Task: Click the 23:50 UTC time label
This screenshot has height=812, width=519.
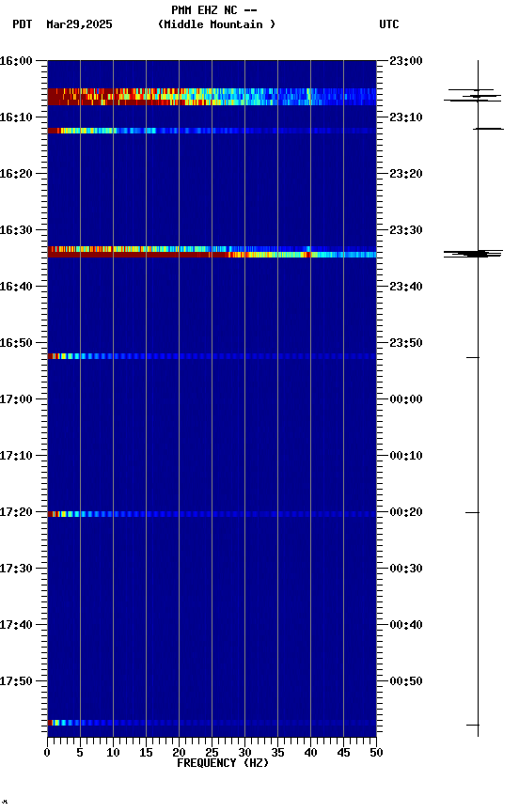Action: pos(406,343)
